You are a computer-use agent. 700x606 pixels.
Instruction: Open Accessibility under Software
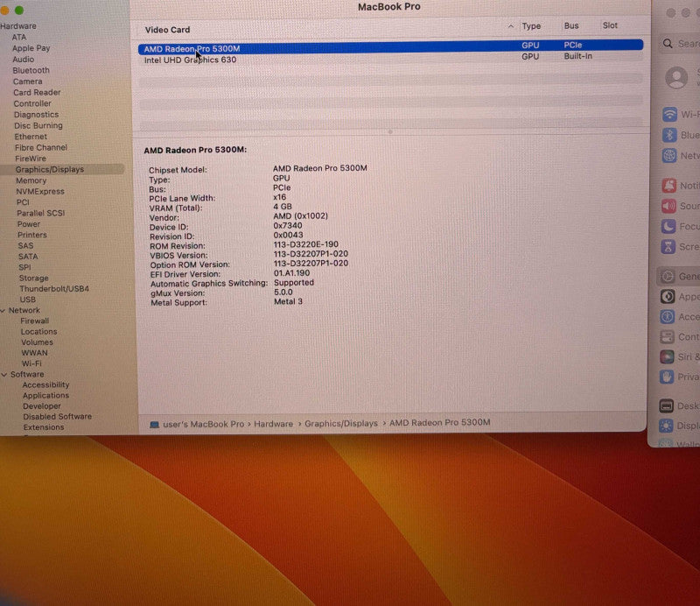pos(46,384)
